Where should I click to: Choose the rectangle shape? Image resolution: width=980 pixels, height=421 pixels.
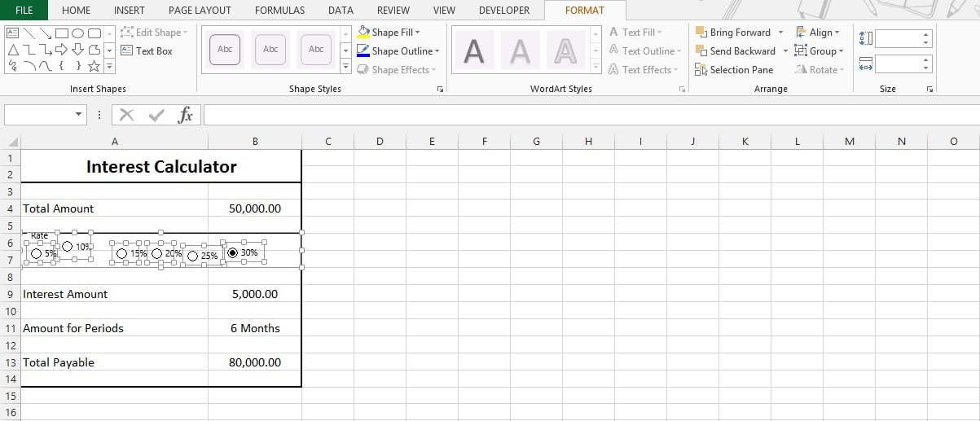[61, 33]
